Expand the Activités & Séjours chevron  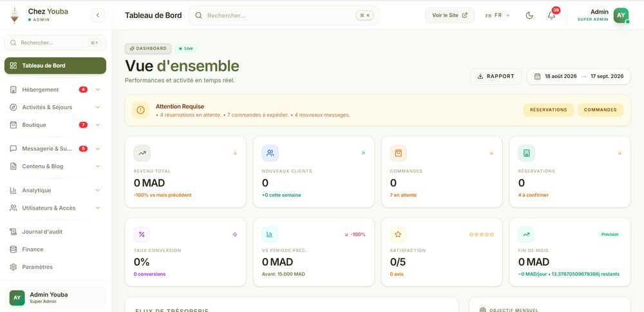coord(98,107)
